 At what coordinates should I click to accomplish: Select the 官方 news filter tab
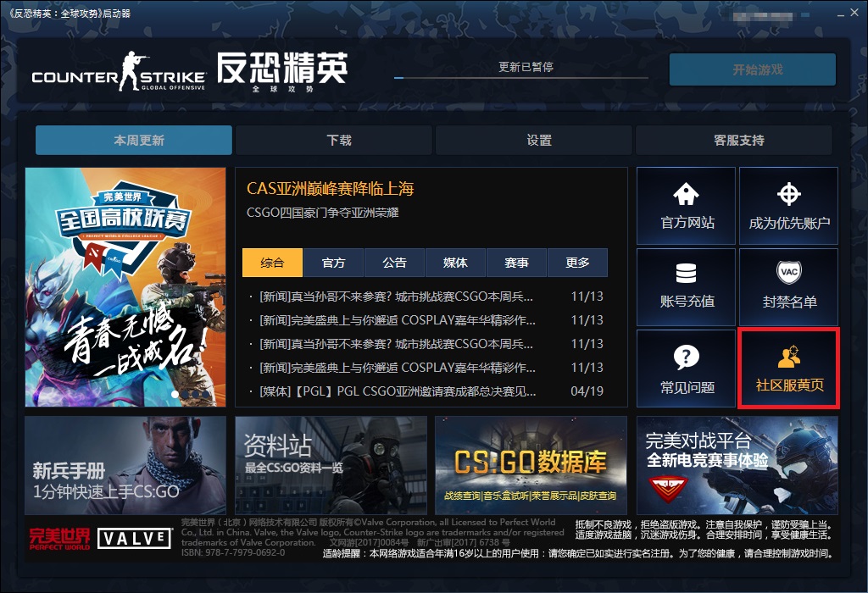[x=333, y=263]
